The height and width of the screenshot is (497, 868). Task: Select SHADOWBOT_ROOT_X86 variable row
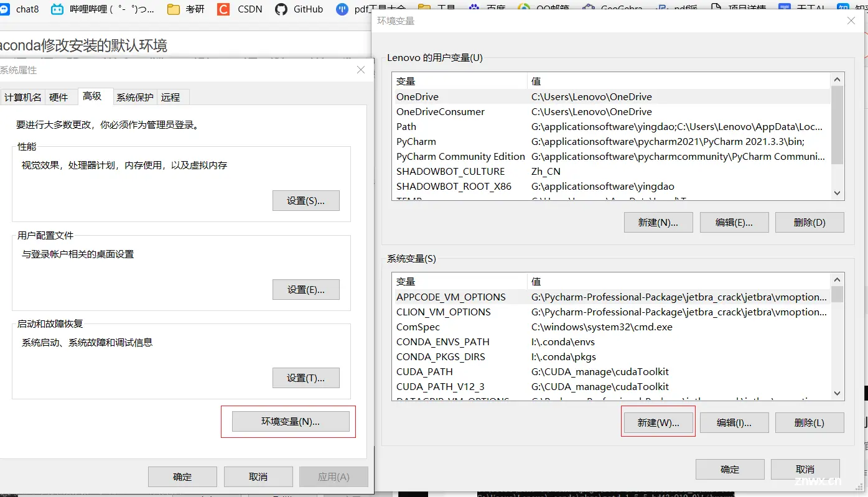(612, 186)
